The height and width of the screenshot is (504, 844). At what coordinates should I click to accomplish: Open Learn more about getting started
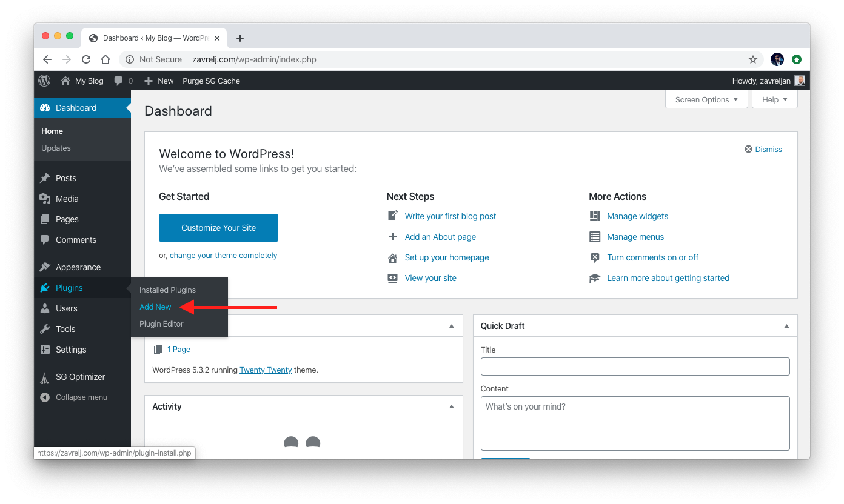point(668,278)
